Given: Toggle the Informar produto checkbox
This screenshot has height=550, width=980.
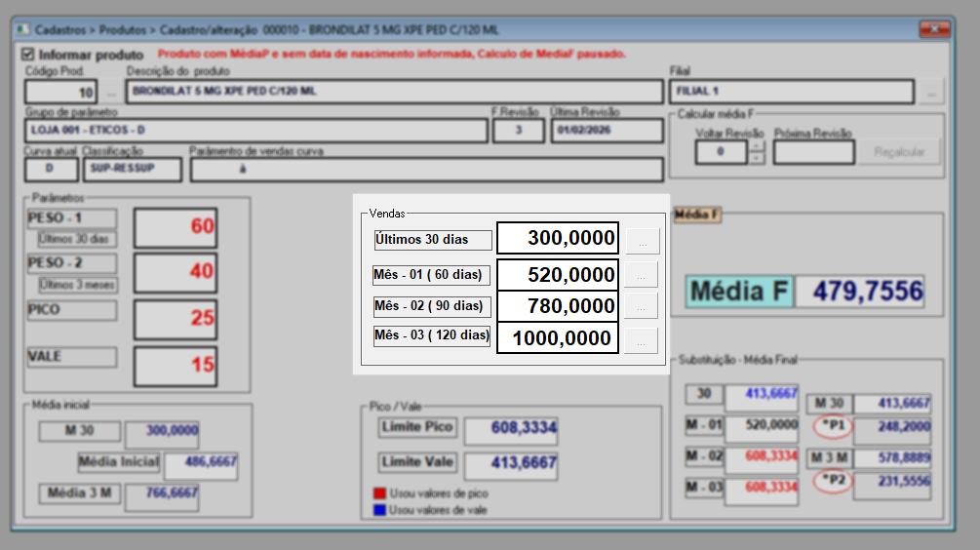Looking at the screenshot, I should 26,55.
